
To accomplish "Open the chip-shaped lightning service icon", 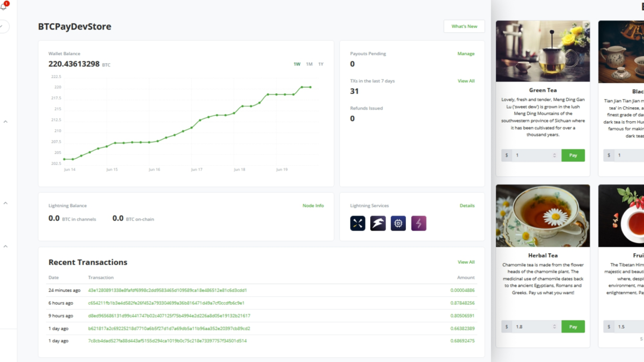I will pos(398,223).
